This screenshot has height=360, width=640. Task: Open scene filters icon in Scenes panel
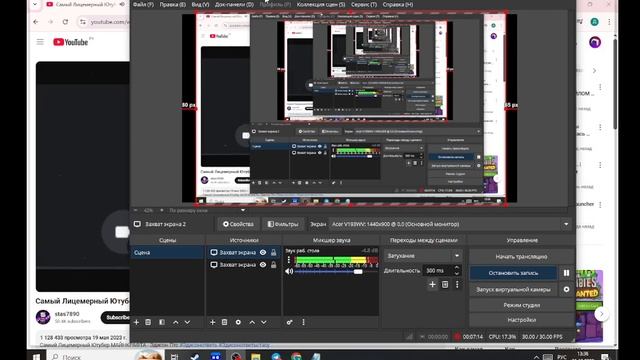point(162,322)
